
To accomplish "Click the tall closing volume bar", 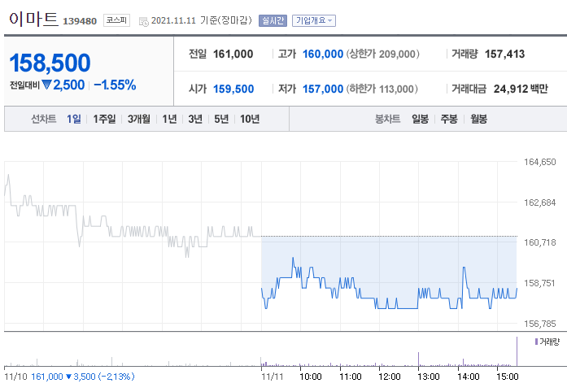I will coord(517,351).
